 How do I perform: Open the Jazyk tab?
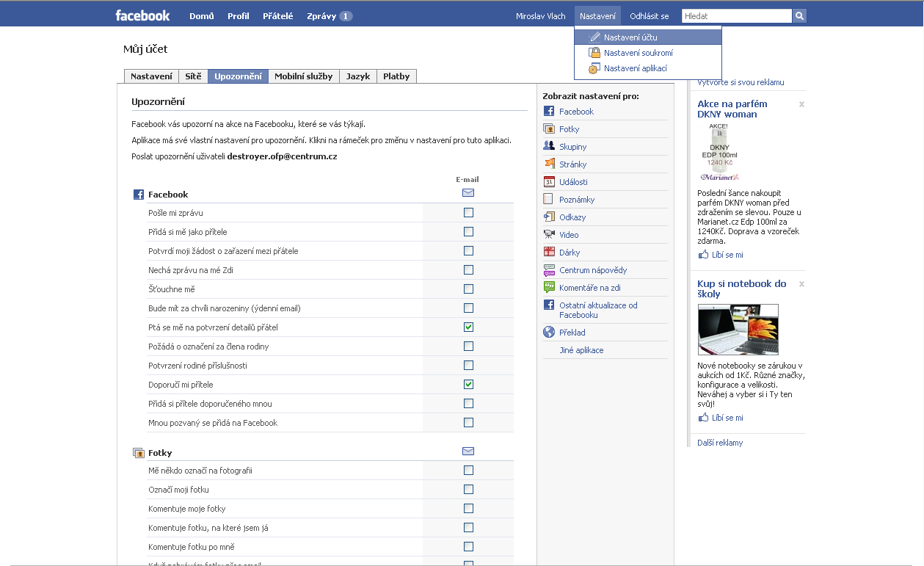click(x=358, y=76)
